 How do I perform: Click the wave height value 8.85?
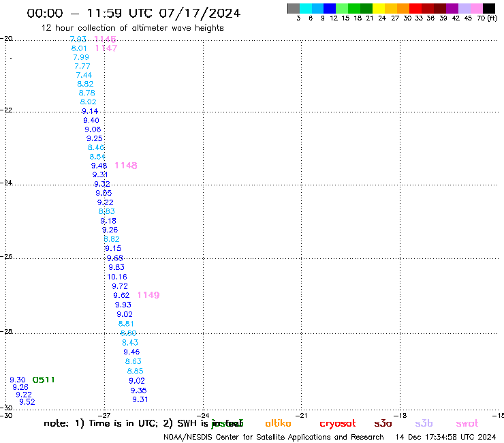pyautogui.click(x=136, y=371)
